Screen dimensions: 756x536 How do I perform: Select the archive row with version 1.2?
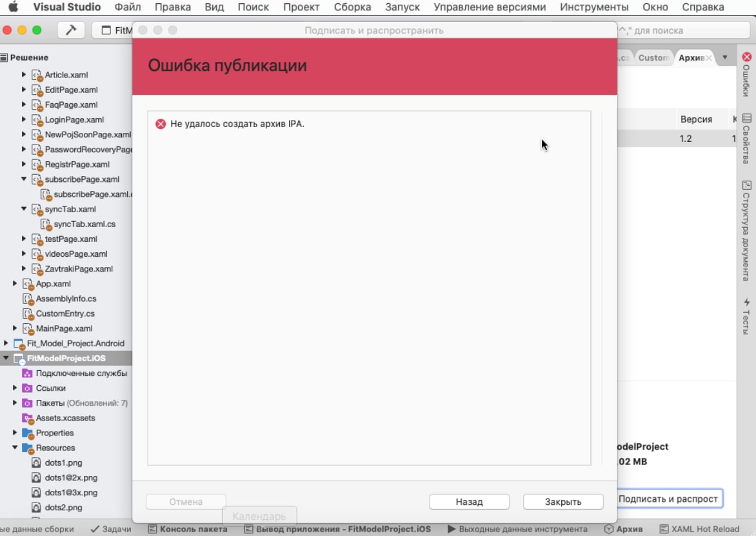[677, 139]
